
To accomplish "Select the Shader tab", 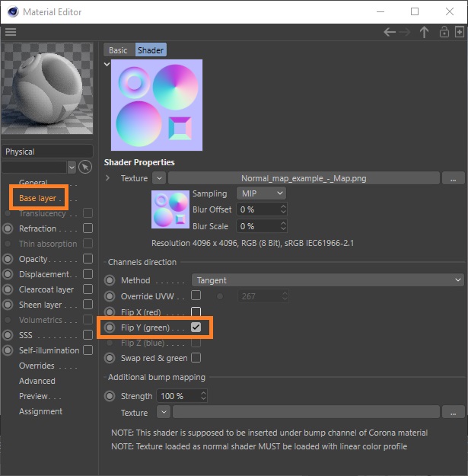I will 150,50.
